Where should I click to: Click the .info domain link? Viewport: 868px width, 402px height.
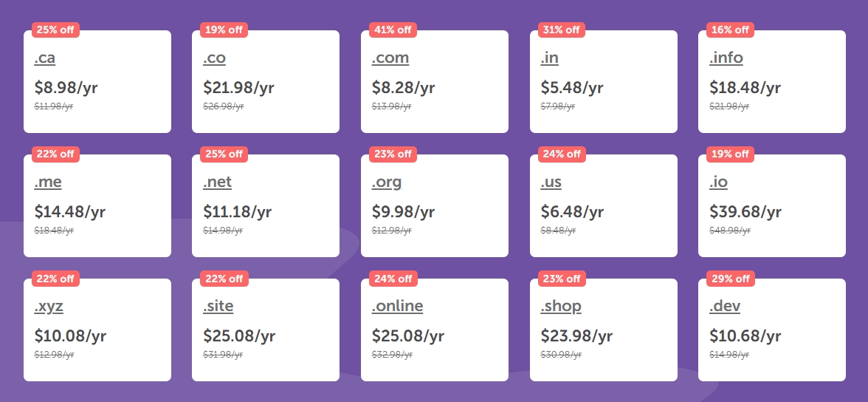[726, 58]
